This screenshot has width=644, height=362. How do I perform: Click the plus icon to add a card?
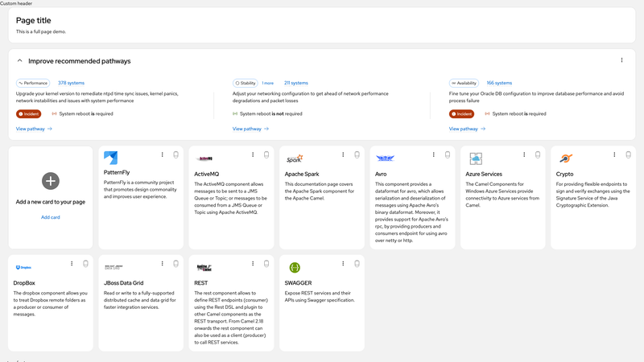(51, 181)
